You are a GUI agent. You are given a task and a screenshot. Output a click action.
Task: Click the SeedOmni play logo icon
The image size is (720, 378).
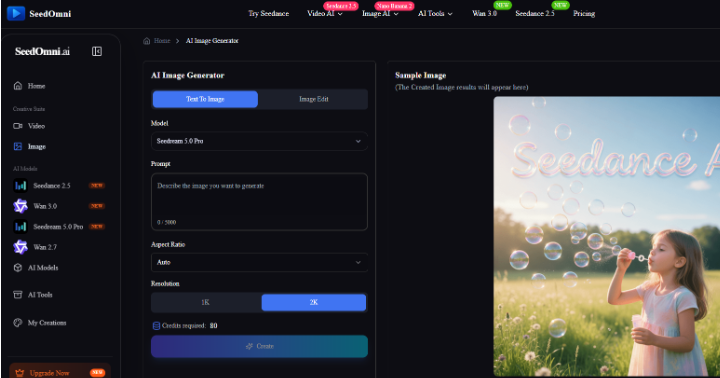pyautogui.click(x=16, y=13)
